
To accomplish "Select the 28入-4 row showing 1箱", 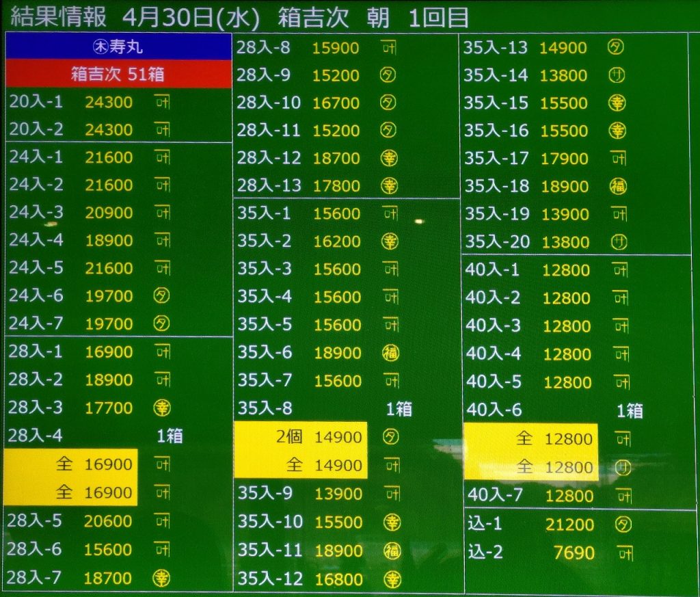I will (x=96, y=436).
